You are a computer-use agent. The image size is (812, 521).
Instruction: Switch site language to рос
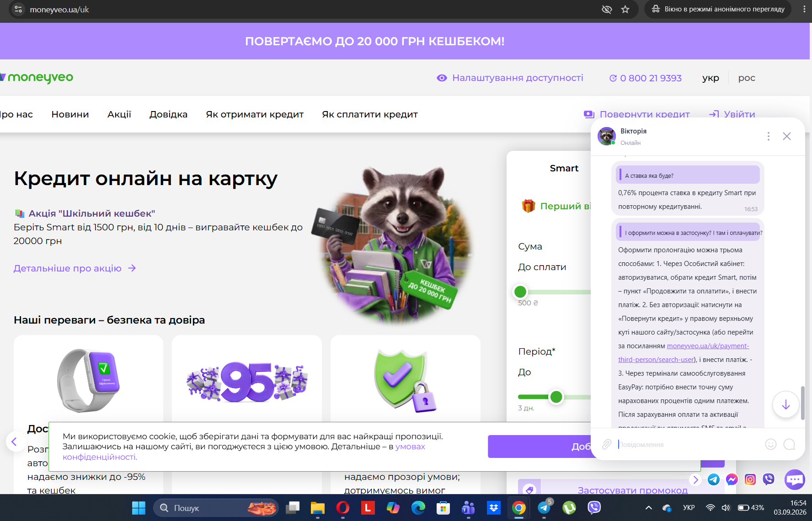coord(747,78)
